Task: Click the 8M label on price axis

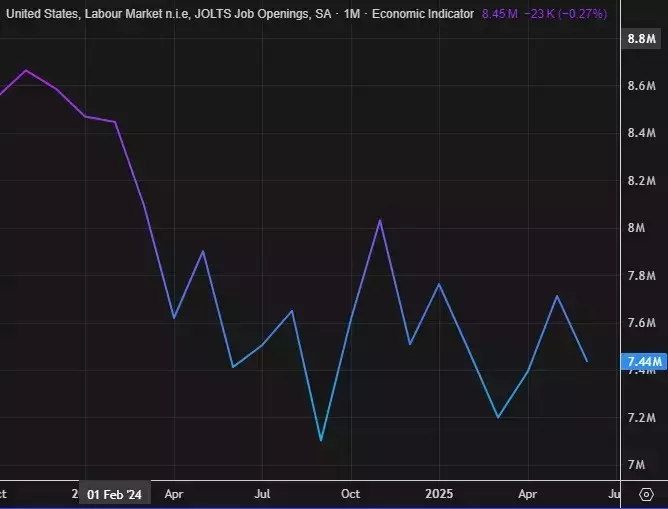Action: click(635, 228)
